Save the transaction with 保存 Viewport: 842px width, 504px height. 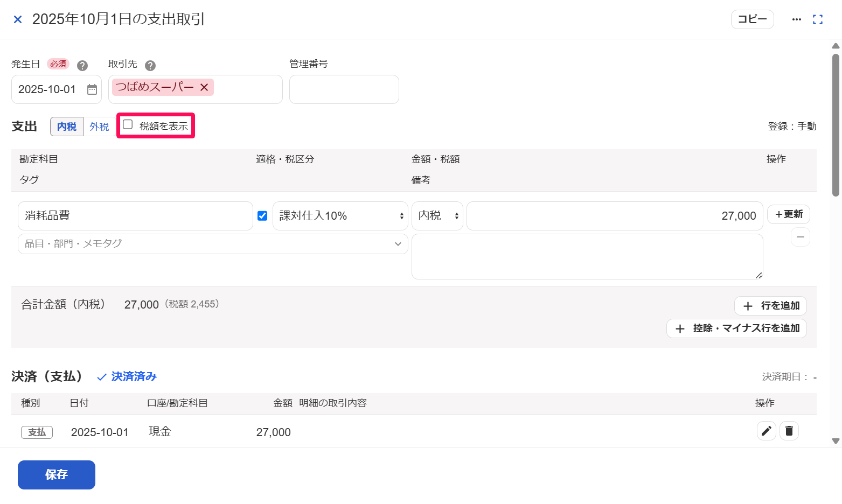point(57,475)
